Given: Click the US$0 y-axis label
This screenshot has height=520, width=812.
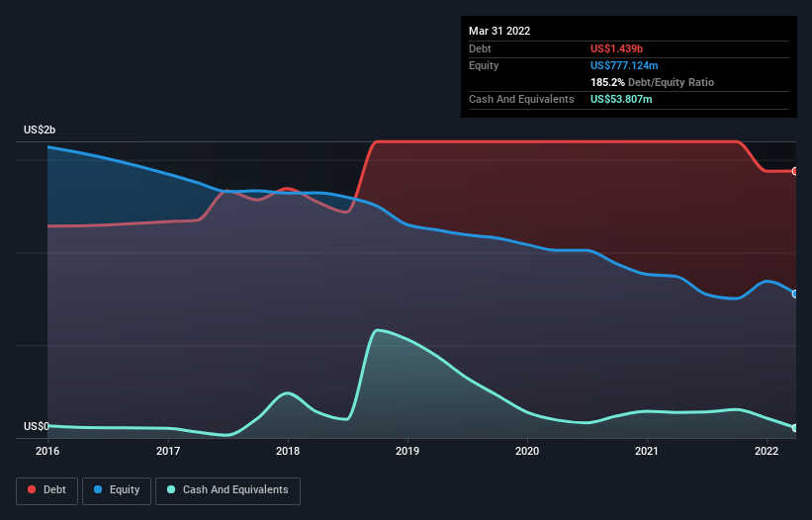Looking at the screenshot, I should click(x=37, y=426).
